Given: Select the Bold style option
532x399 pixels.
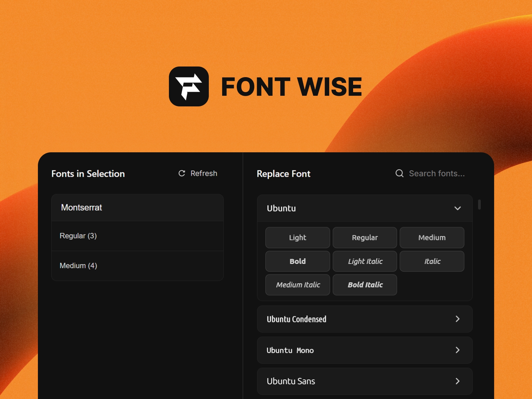Looking at the screenshot, I should coord(297,261).
